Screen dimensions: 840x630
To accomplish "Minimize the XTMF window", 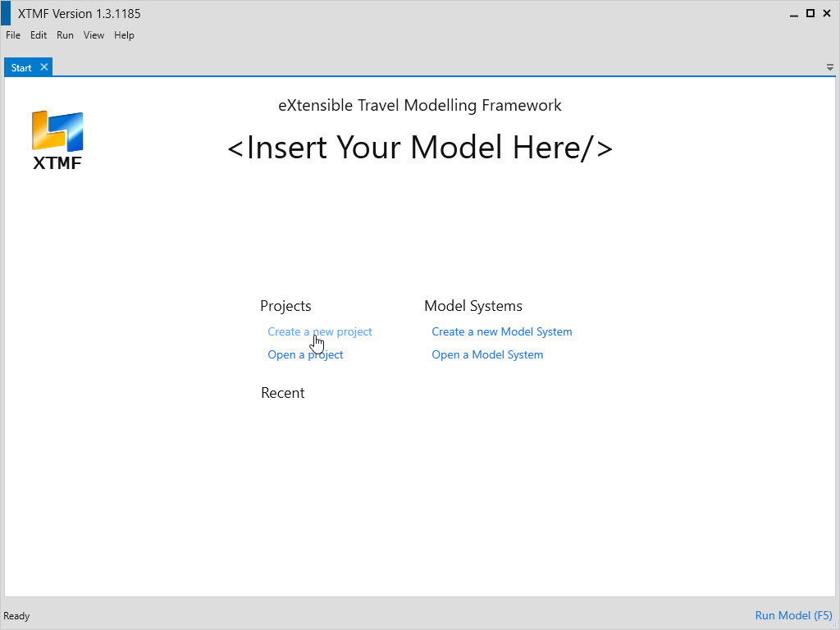I will pyautogui.click(x=793, y=14).
